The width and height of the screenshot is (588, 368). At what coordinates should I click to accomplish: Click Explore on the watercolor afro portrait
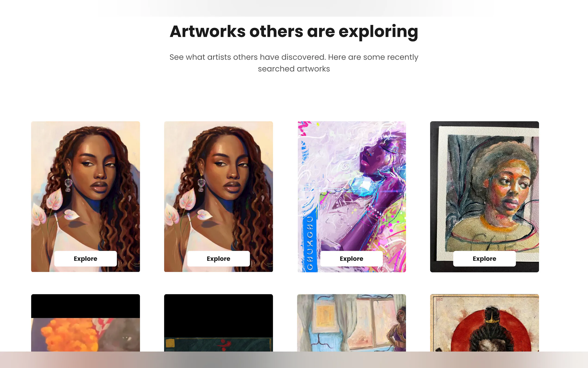484,258
